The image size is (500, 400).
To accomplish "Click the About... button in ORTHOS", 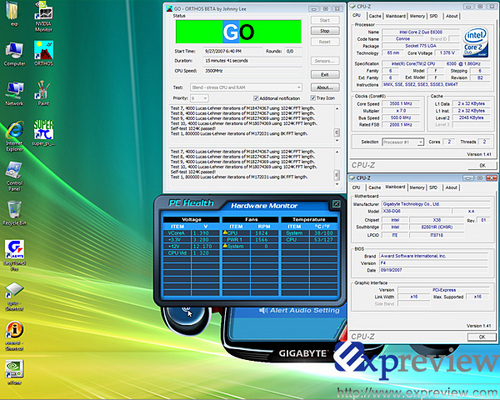I will pyautogui.click(x=325, y=87).
